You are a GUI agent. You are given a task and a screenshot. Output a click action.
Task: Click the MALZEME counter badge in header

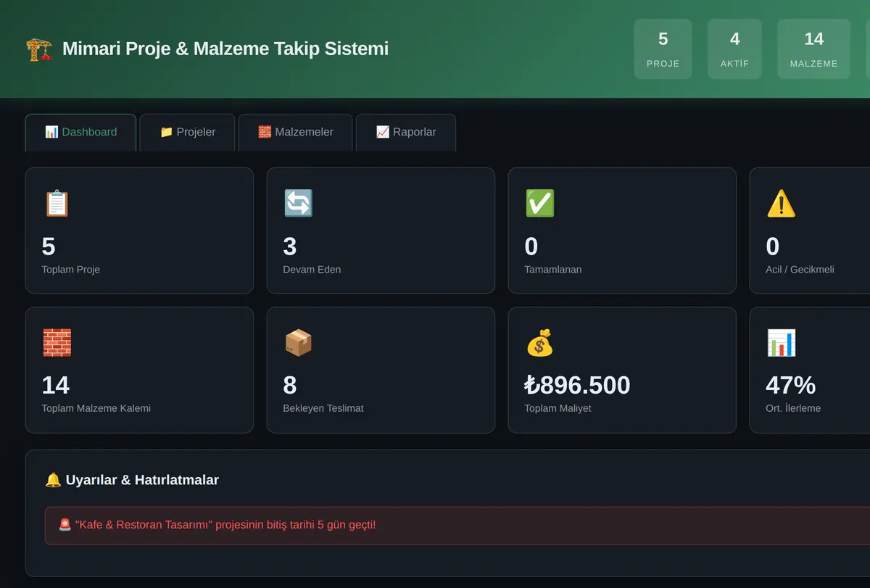pyautogui.click(x=813, y=49)
